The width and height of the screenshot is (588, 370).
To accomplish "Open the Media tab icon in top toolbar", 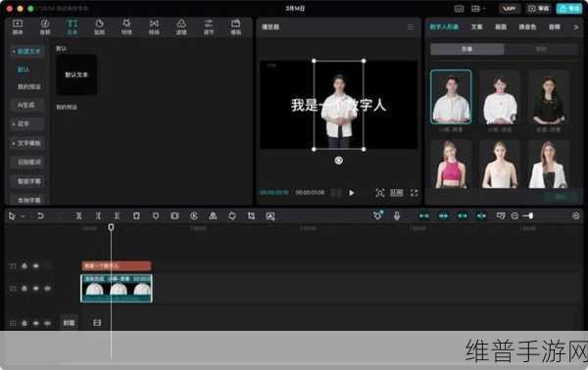I will coord(18,27).
